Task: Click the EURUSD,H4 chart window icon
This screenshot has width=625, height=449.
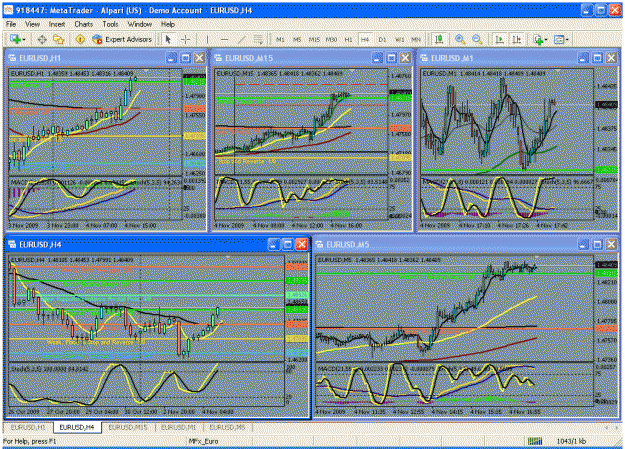Action: coord(12,244)
